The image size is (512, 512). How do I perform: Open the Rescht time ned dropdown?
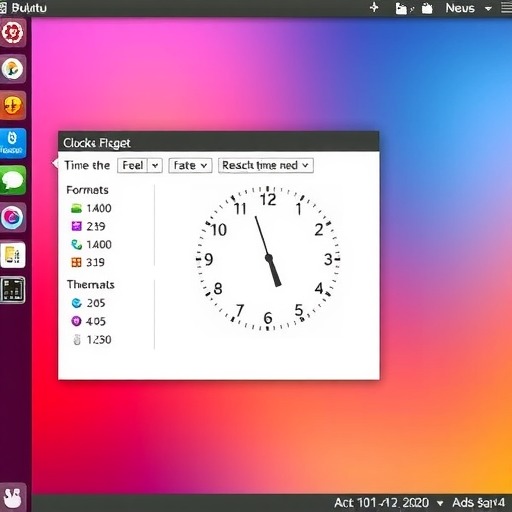(x=266, y=165)
